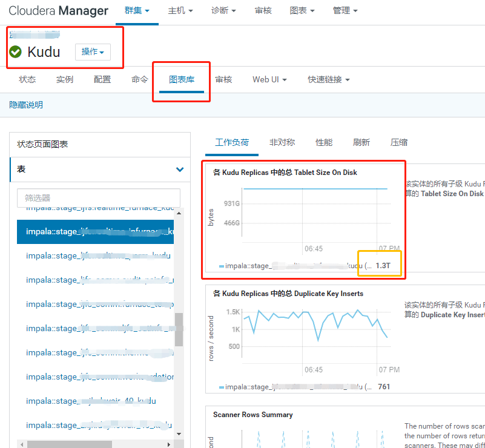Switch to the 状态 tab
The width and height of the screenshot is (485, 448).
pyautogui.click(x=27, y=79)
